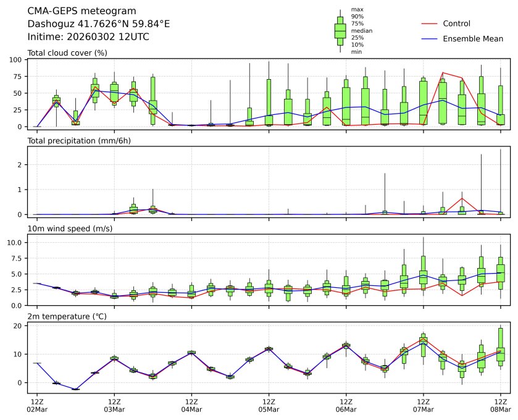518x420 pixels.
Task: Click the red Control peak in precipitation panel
Action: click(x=462, y=198)
